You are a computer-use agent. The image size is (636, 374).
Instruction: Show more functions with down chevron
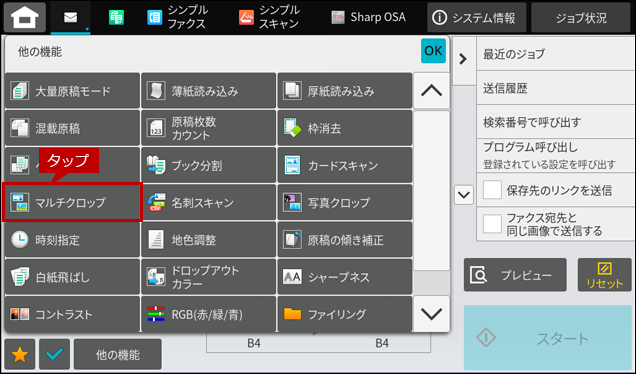pyautogui.click(x=432, y=314)
